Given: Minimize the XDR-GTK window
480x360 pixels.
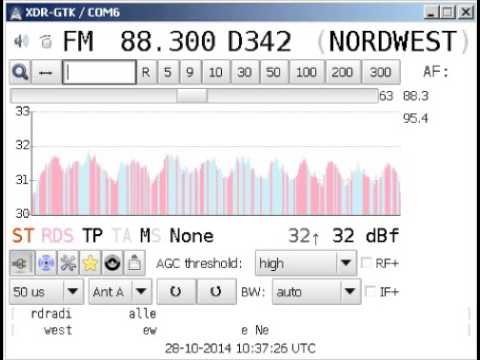Looking at the screenshot, I should (431, 13).
